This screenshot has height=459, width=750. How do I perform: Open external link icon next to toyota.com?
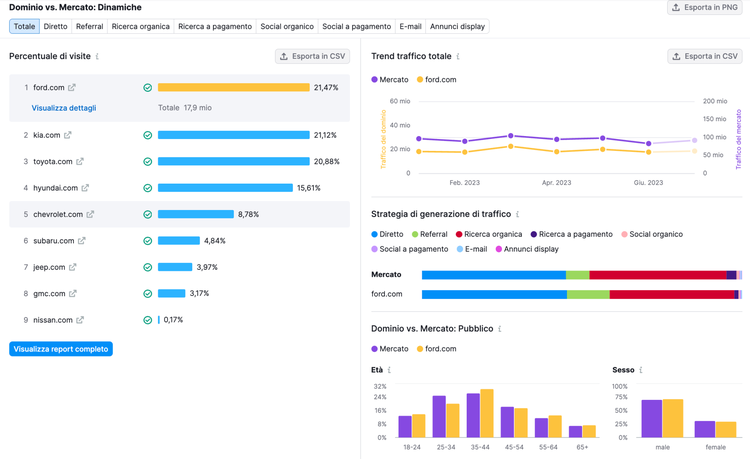point(79,162)
